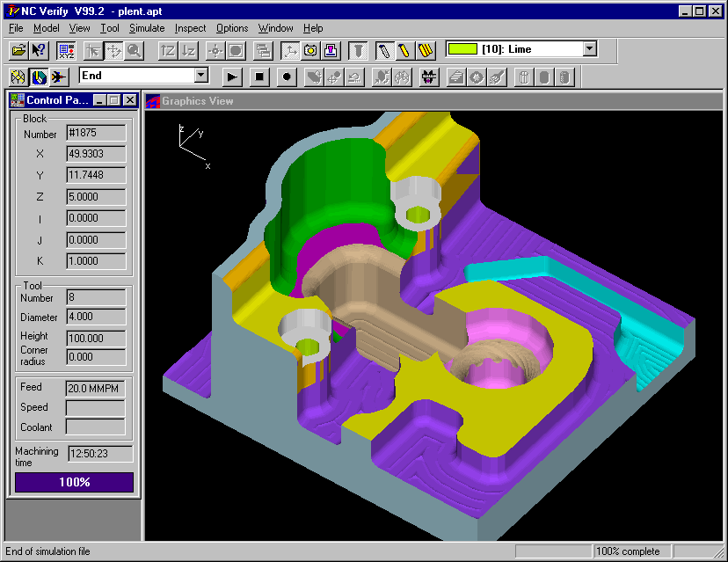The image size is (728, 562).
Task: Open the View menu
Action: tap(79, 28)
